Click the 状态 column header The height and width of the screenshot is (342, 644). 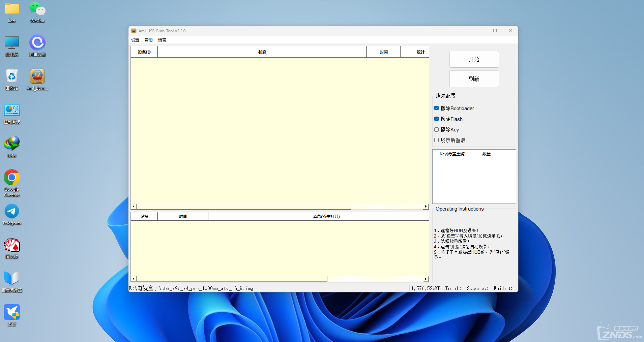[262, 52]
